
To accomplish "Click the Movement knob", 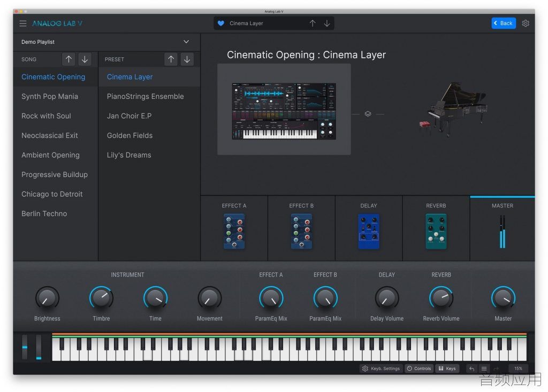I will [210, 298].
